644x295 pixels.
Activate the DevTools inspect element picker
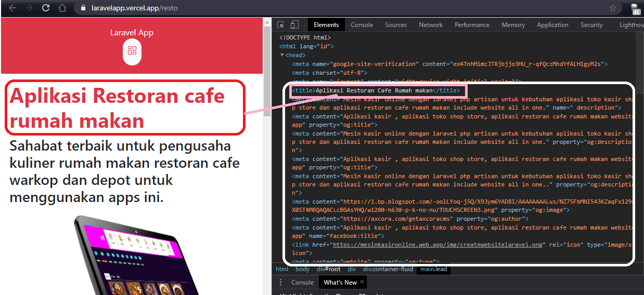281,24
